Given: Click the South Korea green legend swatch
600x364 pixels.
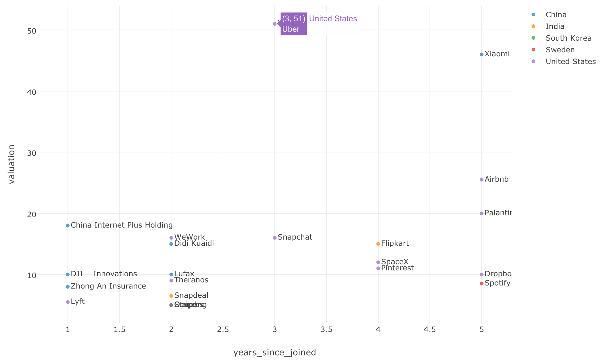Looking at the screenshot, I should tap(533, 38).
